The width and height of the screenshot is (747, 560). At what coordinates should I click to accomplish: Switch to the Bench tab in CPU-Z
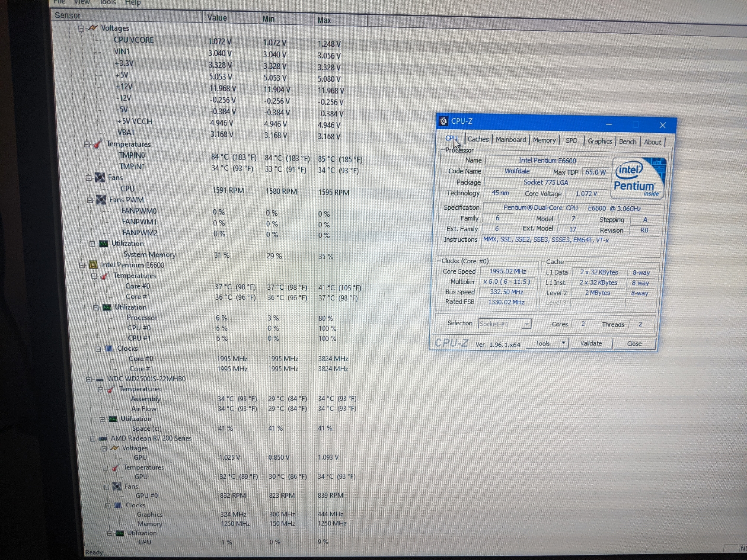628,141
